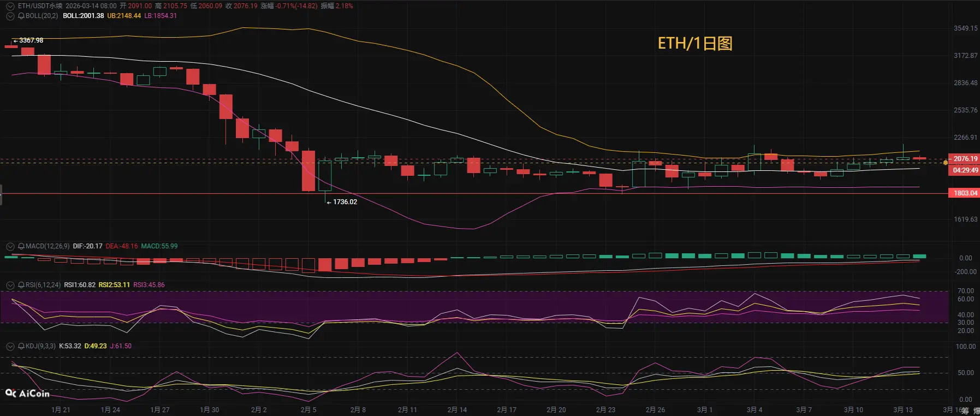The image size is (980, 416).
Task: Click the K:53.32 value
Action: tap(70, 346)
